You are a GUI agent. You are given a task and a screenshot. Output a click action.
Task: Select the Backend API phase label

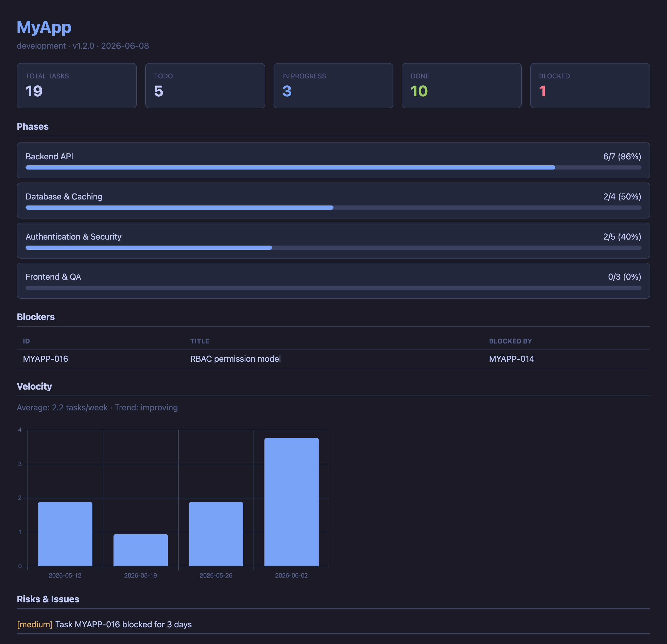pos(49,157)
